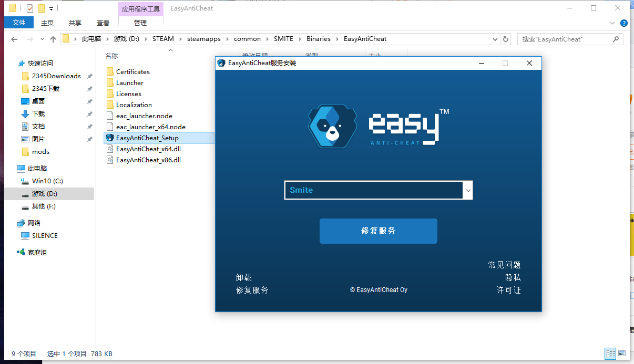
Task: Expand the Binaries breadcrumb arrow
Action: coord(338,39)
